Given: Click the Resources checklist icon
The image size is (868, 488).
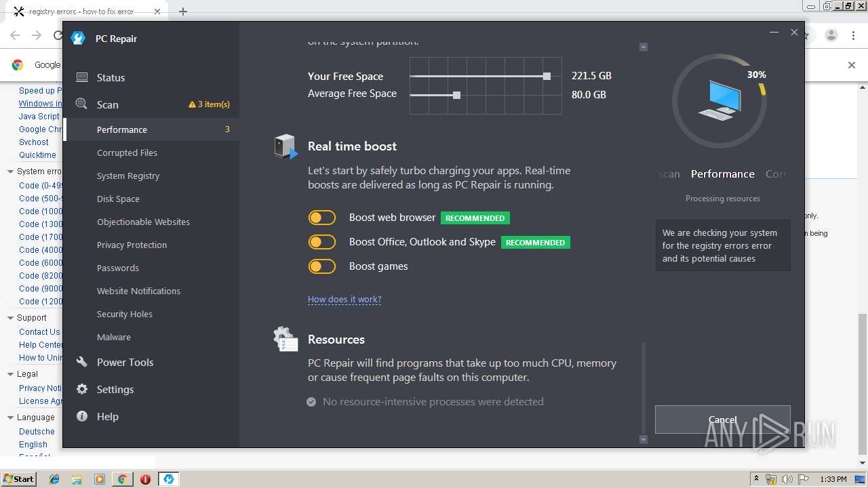Looking at the screenshot, I should coord(285,340).
